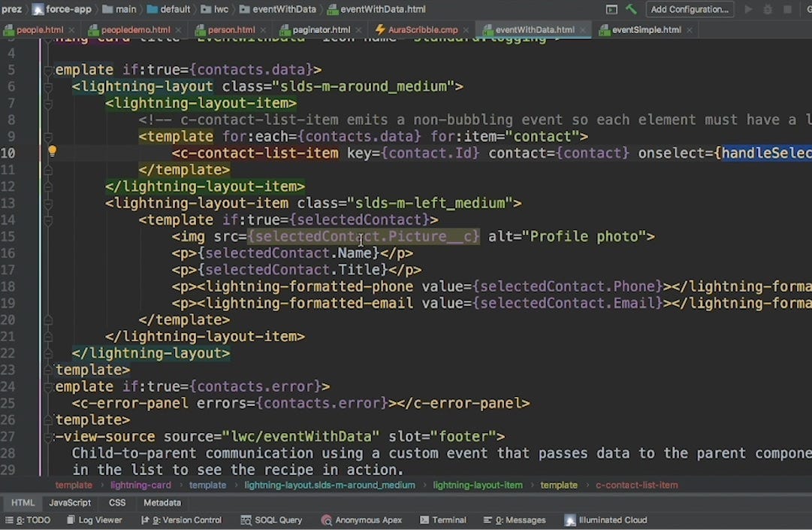The image size is (812, 530).
Task: Open the Anonymous Apex tool window
Action: 361,519
